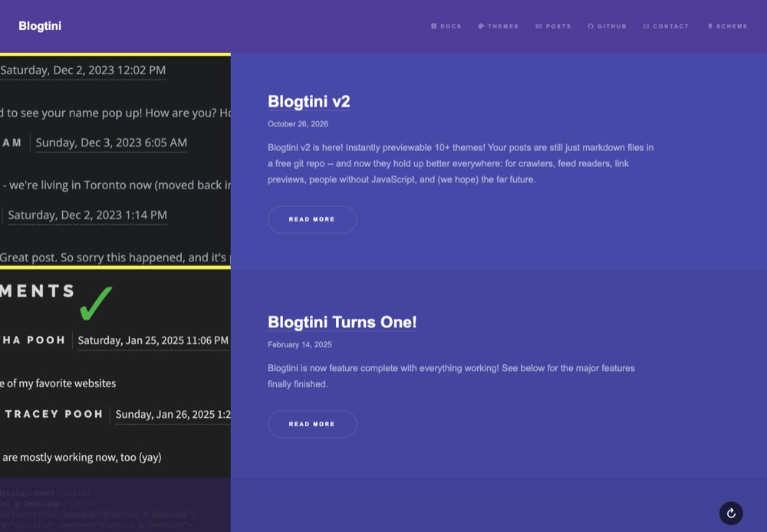Click the Scheme lightbulb icon
Image resolution: width=767 pixels, height=532 pixels.
pyautogui.click(x=709, y=26)
